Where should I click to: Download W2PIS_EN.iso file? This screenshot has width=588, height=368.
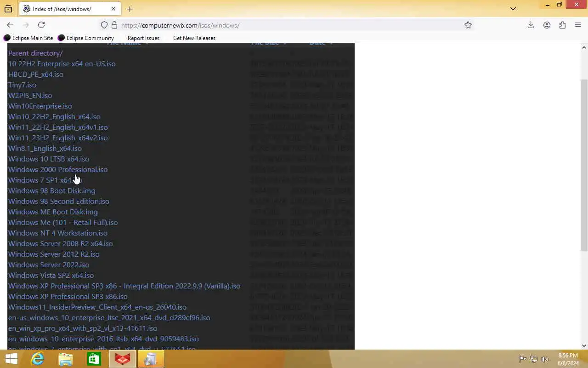30,95
